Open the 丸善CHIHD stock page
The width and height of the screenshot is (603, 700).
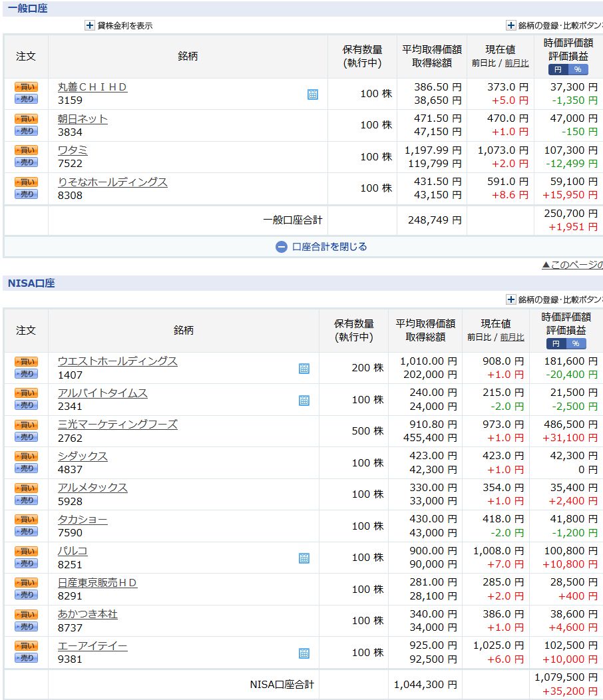pos(93,87)
